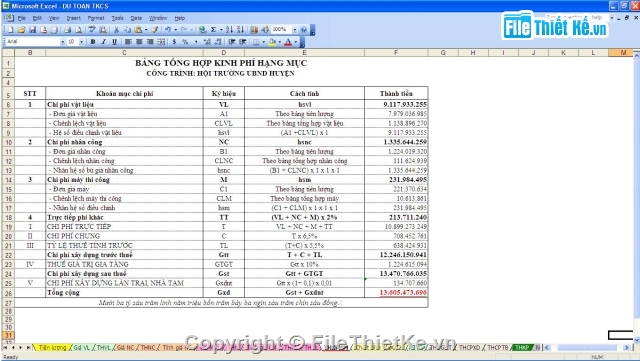640x361 pixels.
Task: Open the Data menu
Action: click(136, 18)
